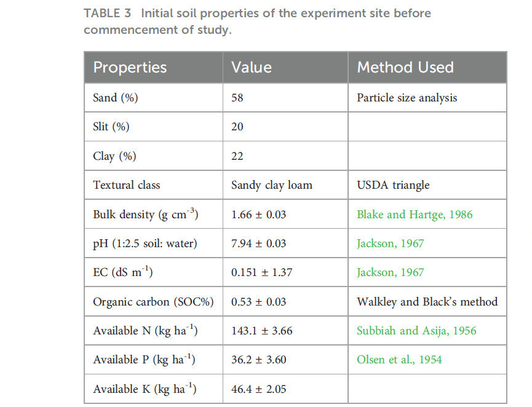This screenshot has height=407, width=532.
Task: Click the Sand (%) row label
Action: pyautogui.click(x=116, y=98)
